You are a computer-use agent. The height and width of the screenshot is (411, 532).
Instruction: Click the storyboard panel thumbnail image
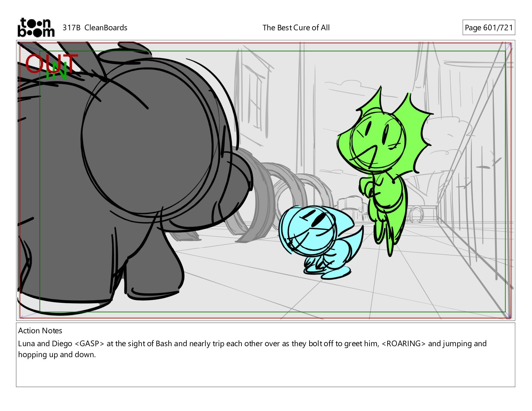(x=265, y=180)
